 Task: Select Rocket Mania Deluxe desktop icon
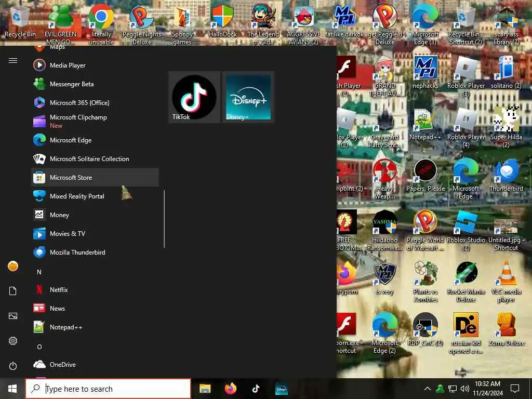tap(466, 282)
